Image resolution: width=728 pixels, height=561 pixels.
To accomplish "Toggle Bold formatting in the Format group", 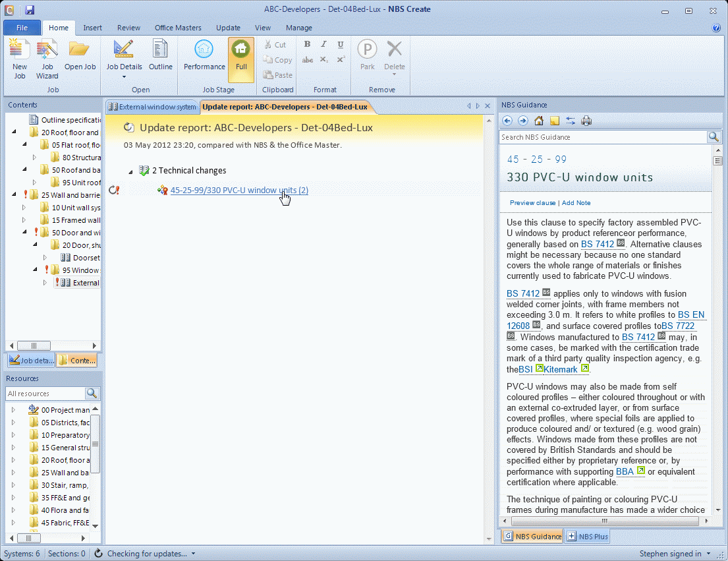I will coord(307,44).
